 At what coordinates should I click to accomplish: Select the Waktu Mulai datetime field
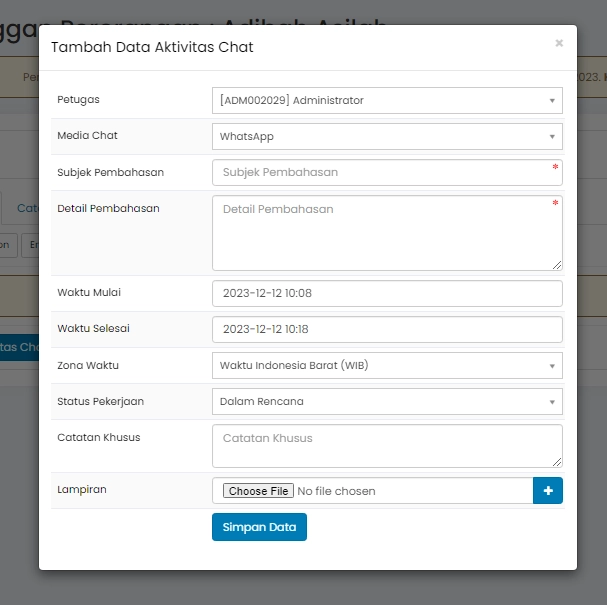click(x=387, y=293)
